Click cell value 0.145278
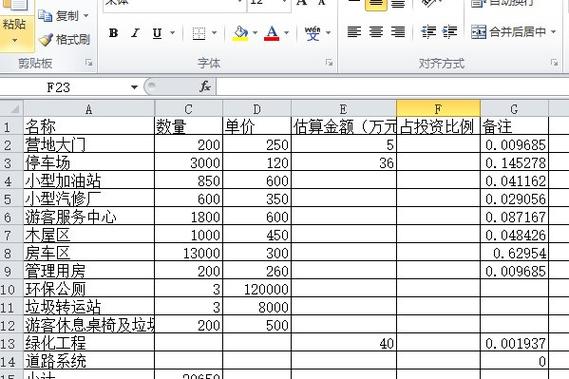Image resolution: width=569 pixels, height=379 pixels. [514, 162]
